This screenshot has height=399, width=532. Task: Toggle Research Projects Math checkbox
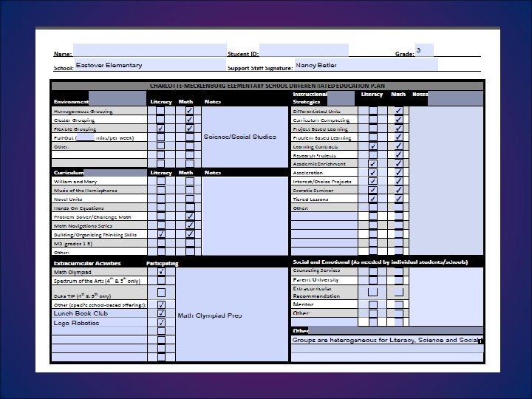(x=399, y=154)
